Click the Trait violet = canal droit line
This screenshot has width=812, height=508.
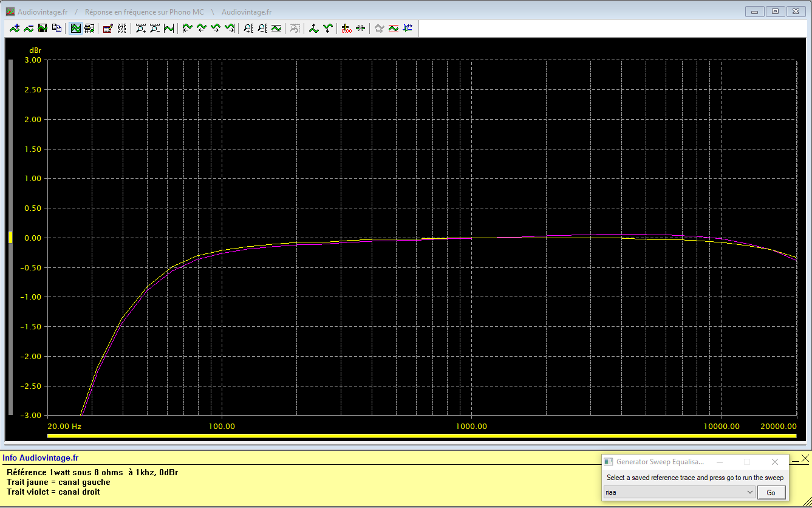(x=53, y=492)
